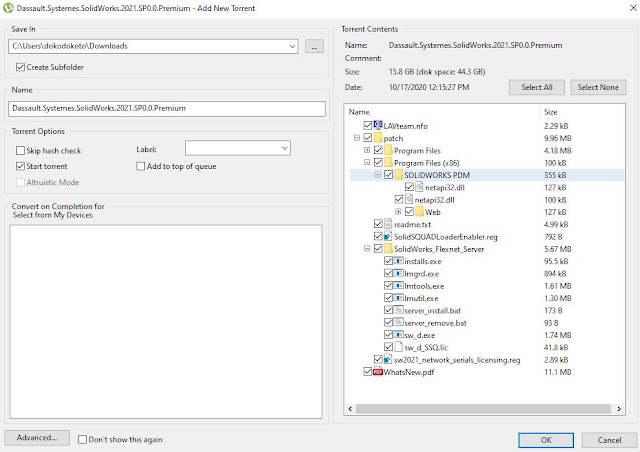Click the Program Files (x86) folder icon
Screen dimensions: 640x452
point(389,163)
